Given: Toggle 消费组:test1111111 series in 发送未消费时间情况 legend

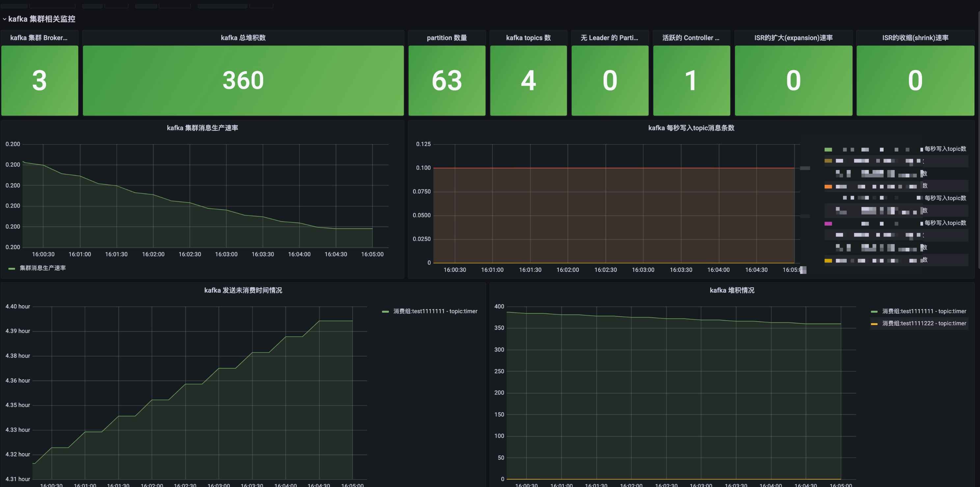Looking at the screenshot, I should pyautogui.click(x=435, y=311).
